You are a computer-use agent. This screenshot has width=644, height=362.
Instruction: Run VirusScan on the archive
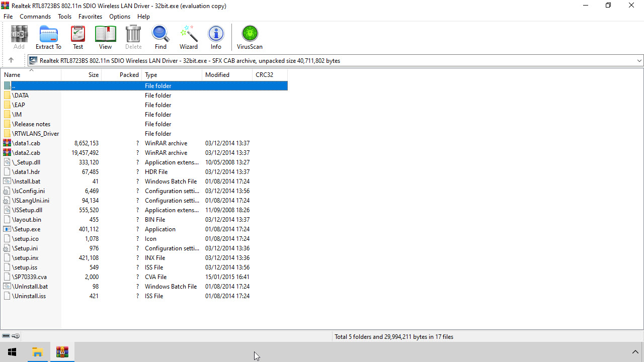[250, 37]
